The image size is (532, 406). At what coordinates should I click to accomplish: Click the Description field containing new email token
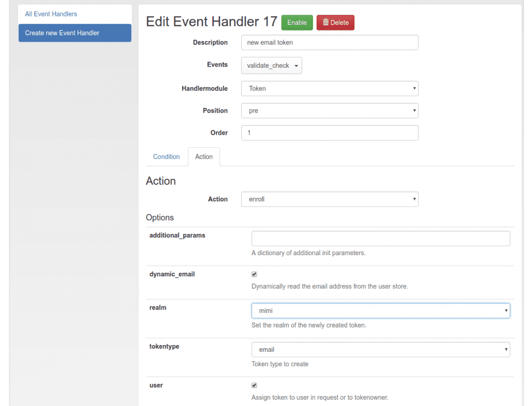330,42
